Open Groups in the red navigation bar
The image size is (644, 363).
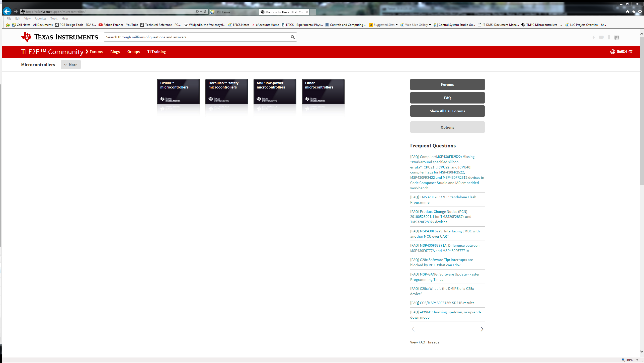click(x=133, y=52)
